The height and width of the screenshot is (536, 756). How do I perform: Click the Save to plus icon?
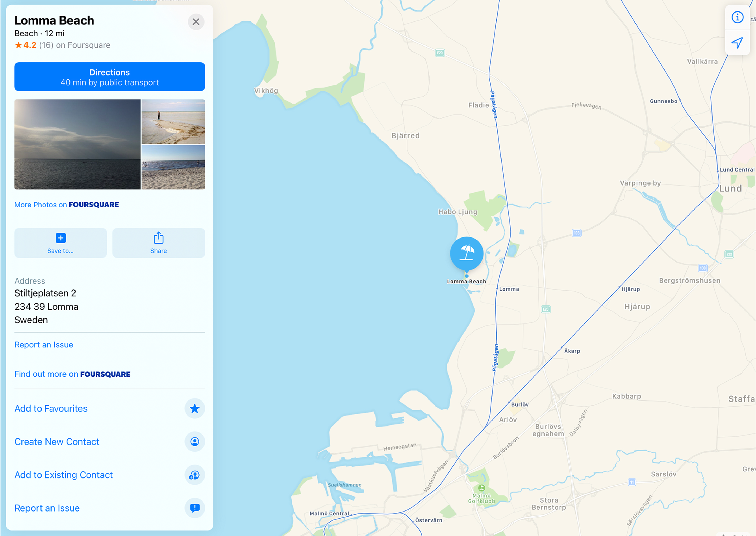click(x=61, y=238)
